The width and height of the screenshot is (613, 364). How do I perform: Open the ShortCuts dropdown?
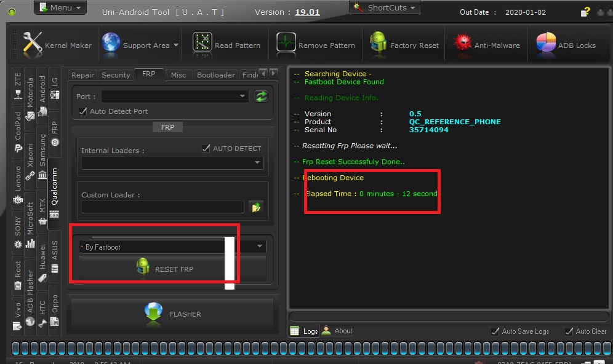point(385,7)
